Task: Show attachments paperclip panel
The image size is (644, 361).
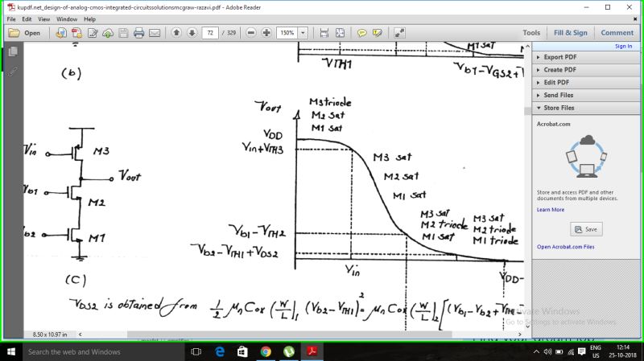Action: click(x=13, y=72)
